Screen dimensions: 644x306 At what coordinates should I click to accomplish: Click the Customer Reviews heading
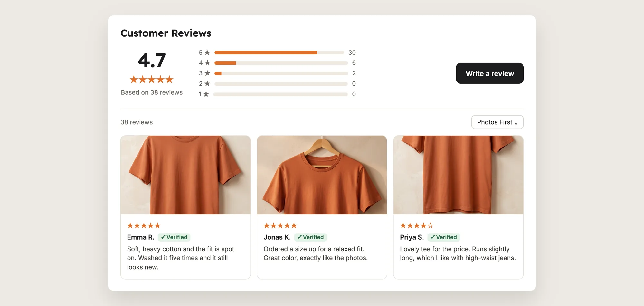point(166,33)
